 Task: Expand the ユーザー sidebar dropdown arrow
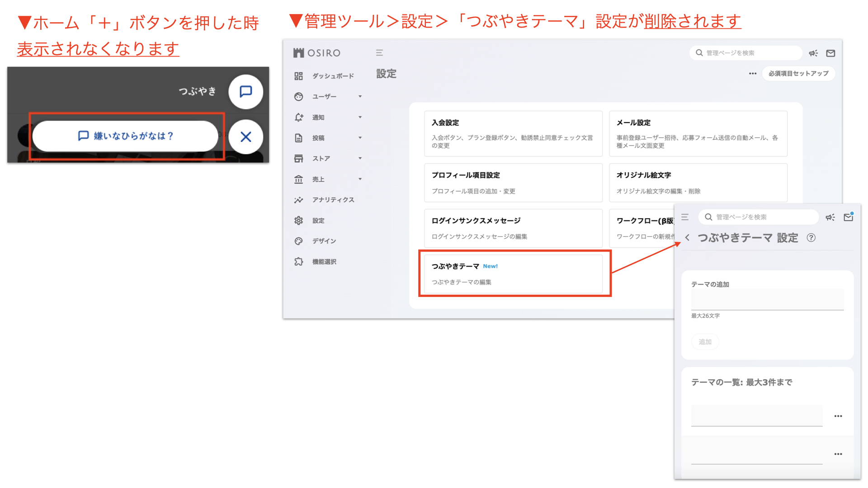tap(360, 96)
